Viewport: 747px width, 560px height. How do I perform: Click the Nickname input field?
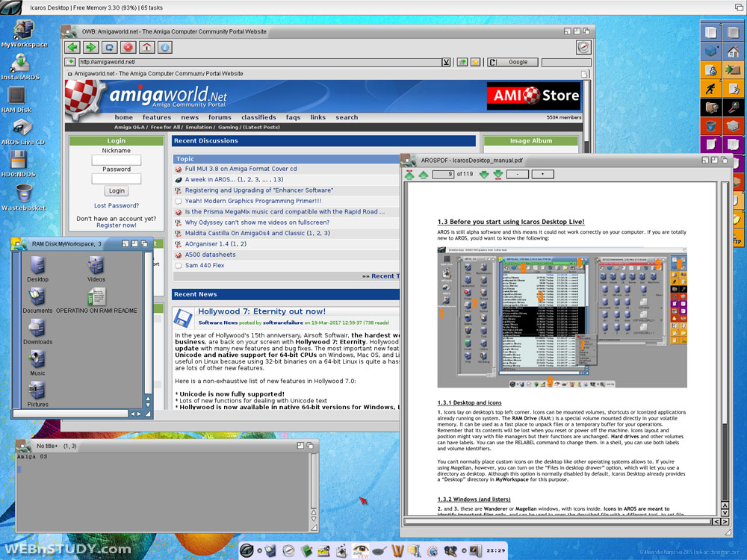[x=117, y=160]
